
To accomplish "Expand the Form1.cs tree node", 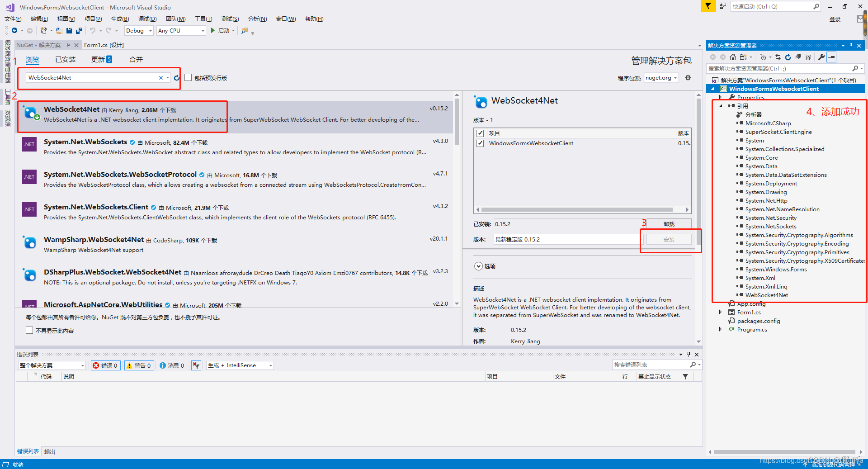I will click(x=720, y=312).
